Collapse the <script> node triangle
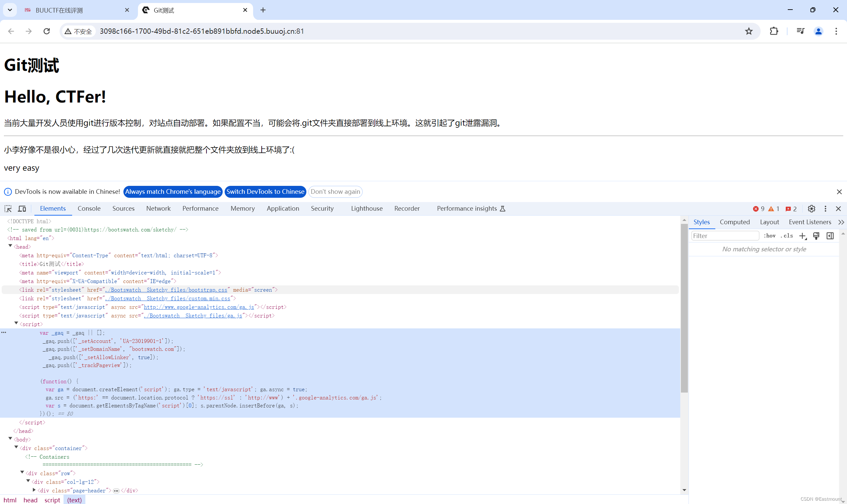The width and height of the screenshot is (847, 504). [16, 323]
